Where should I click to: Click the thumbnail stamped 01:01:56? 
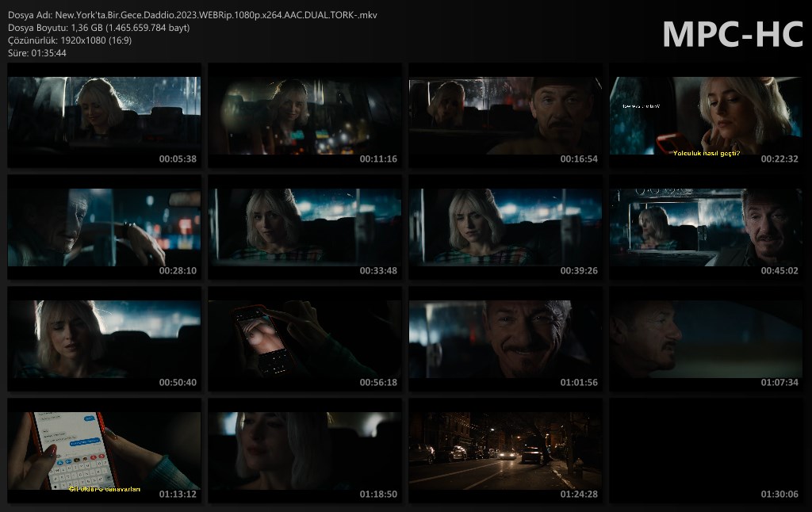tap(505, 339)
